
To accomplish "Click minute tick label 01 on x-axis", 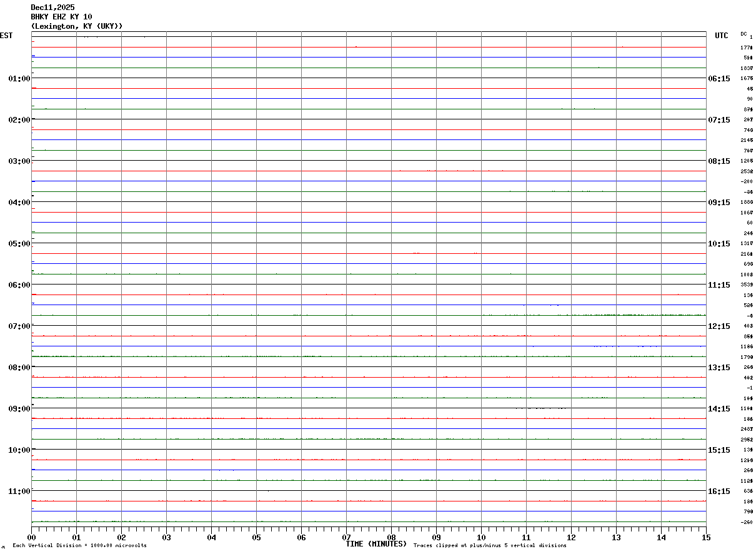I will [x=76, y=537].
